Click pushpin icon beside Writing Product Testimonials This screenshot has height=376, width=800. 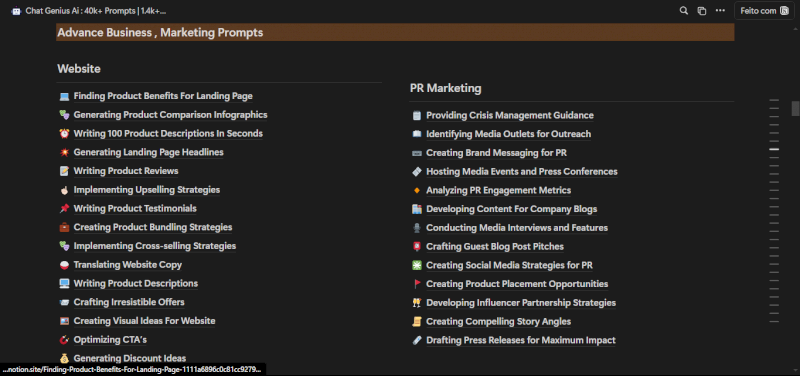(64, 208)
